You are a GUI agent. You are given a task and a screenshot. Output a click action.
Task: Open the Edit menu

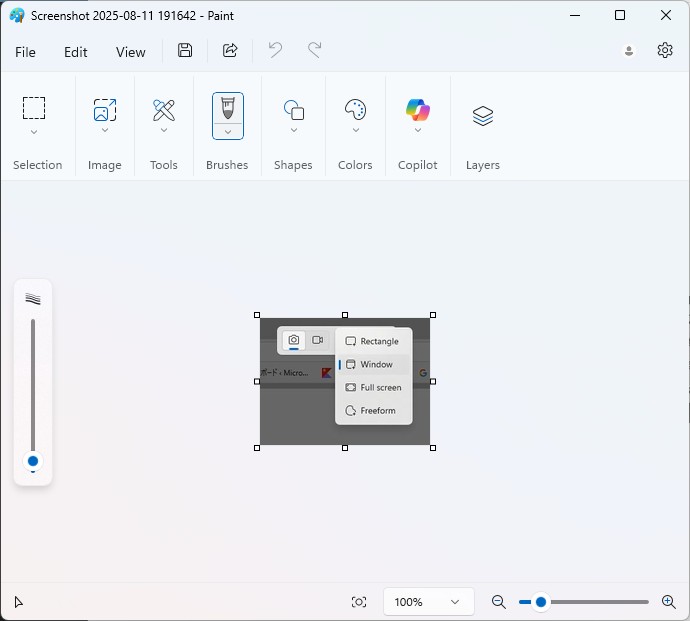pos(76,52)
